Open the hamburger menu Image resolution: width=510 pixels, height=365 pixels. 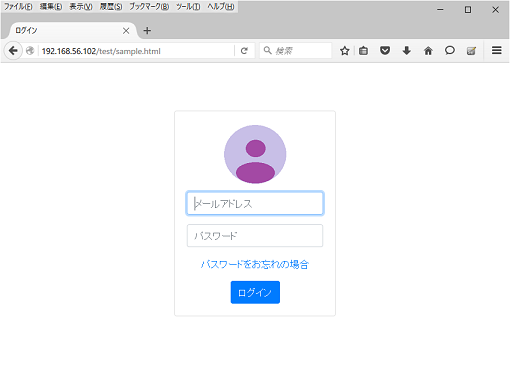(x=497, y=50)
